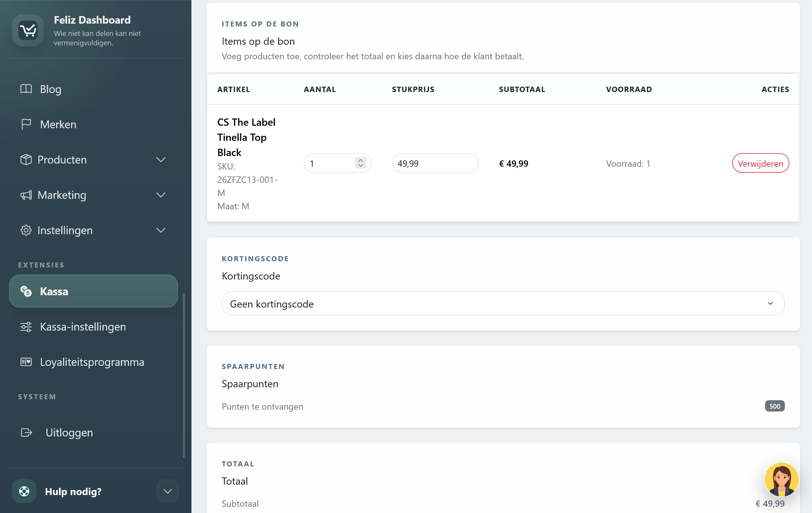Click the VOORRAAD column header
Screen dimensions: 812x513
coord(629,89)
